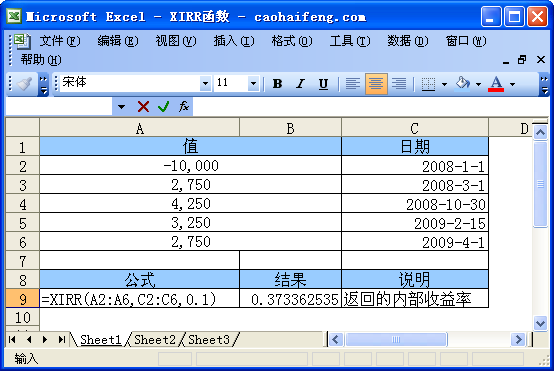Cancel the formula entry with red X
This screenshot has width=554, height=371.
[143, 106]
